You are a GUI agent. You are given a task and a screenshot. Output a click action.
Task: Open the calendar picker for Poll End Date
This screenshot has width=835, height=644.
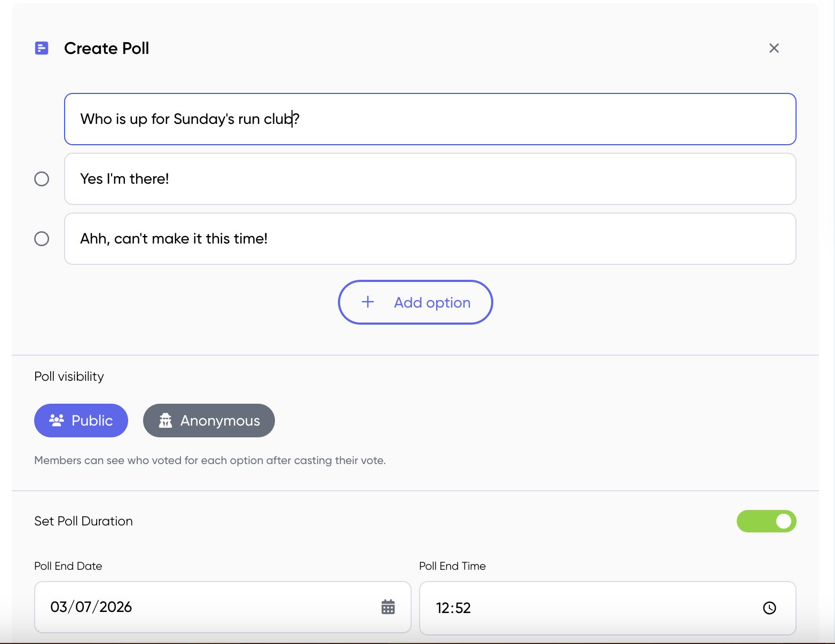coord(388,607)
